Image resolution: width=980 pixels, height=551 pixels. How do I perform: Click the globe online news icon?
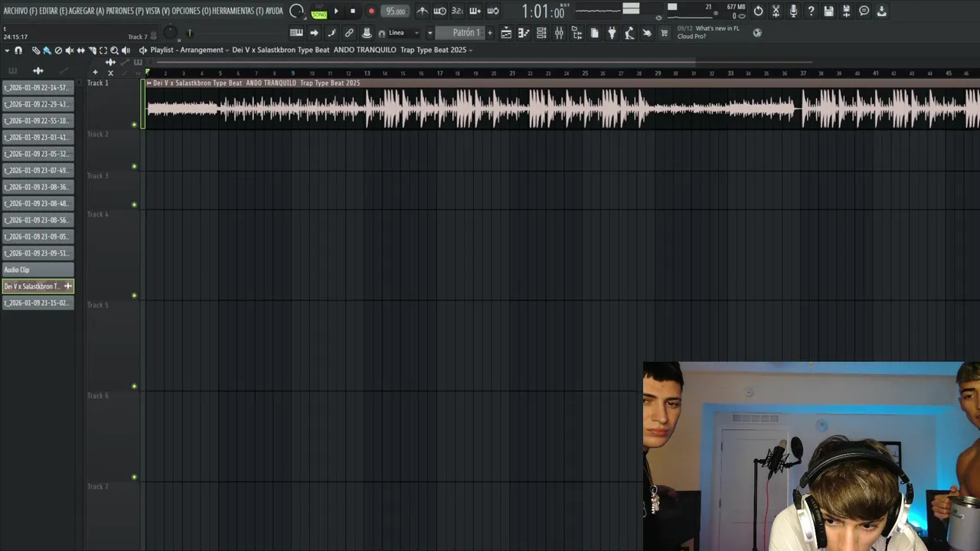pos(757,33)
